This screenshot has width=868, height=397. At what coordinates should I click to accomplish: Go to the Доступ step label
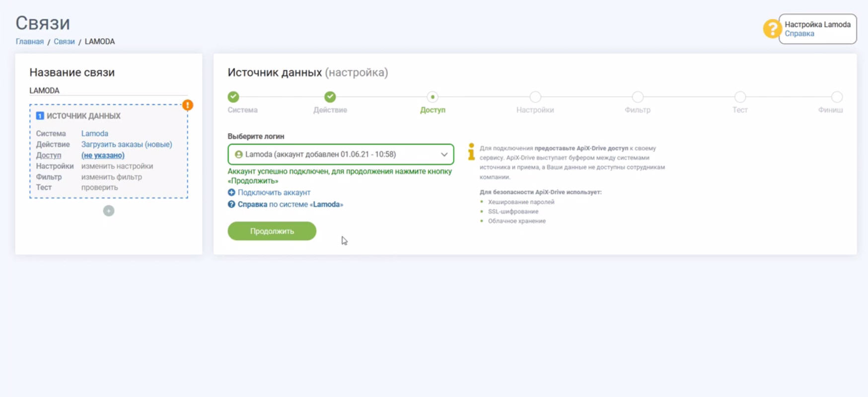[x=433, y=110]
